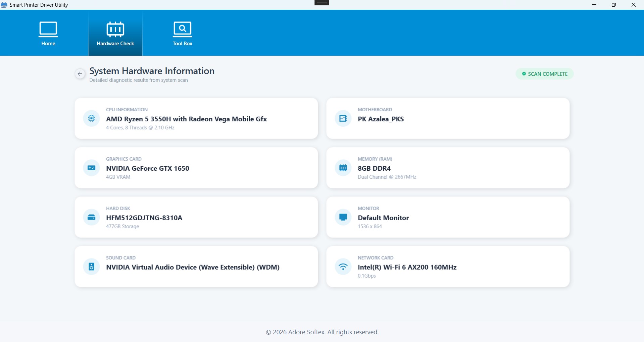
Task: Minimize the Smart Printer Driver Utility window
Action: coord(594,5)
